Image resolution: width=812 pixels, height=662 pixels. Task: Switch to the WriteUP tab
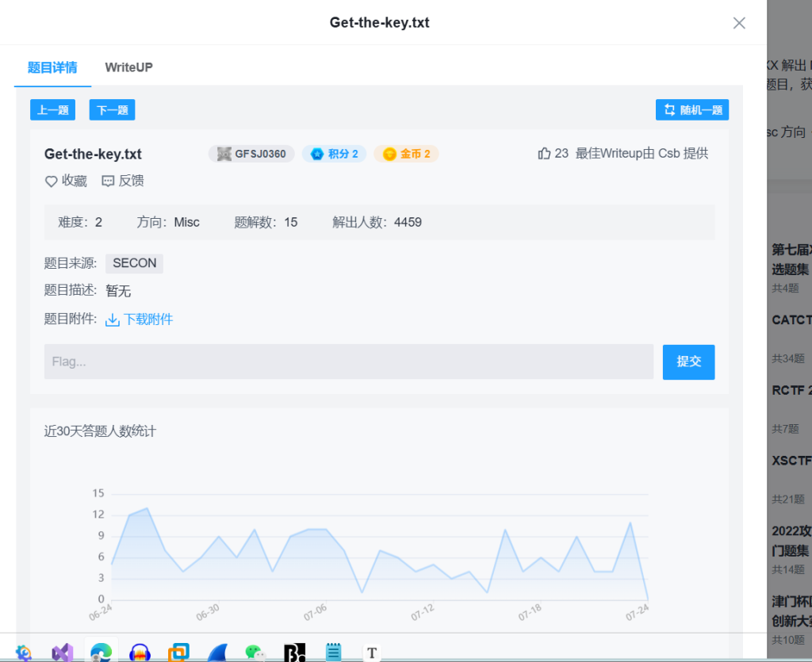[128, 67]
